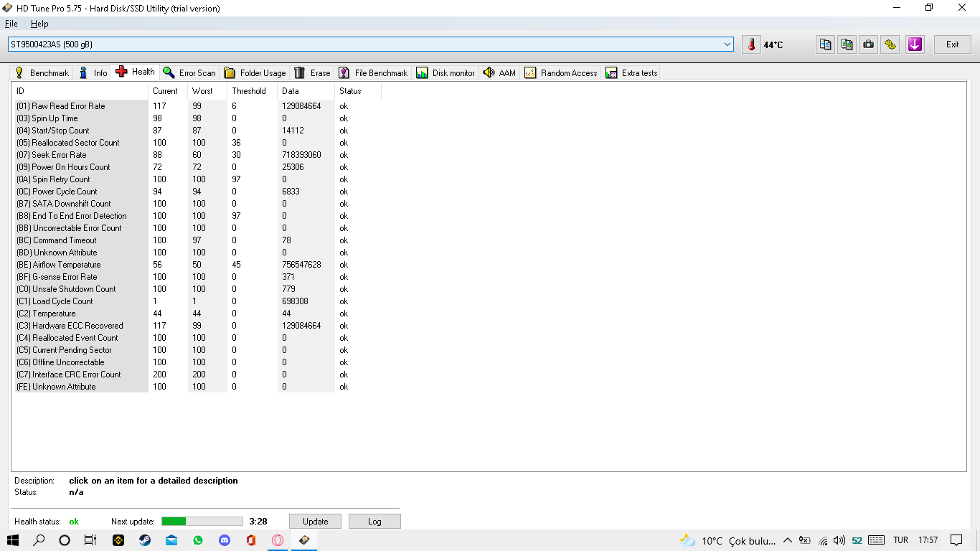Select the Seek Error Rate row
The image size is (980, 551).
click(x=197, y=155)
